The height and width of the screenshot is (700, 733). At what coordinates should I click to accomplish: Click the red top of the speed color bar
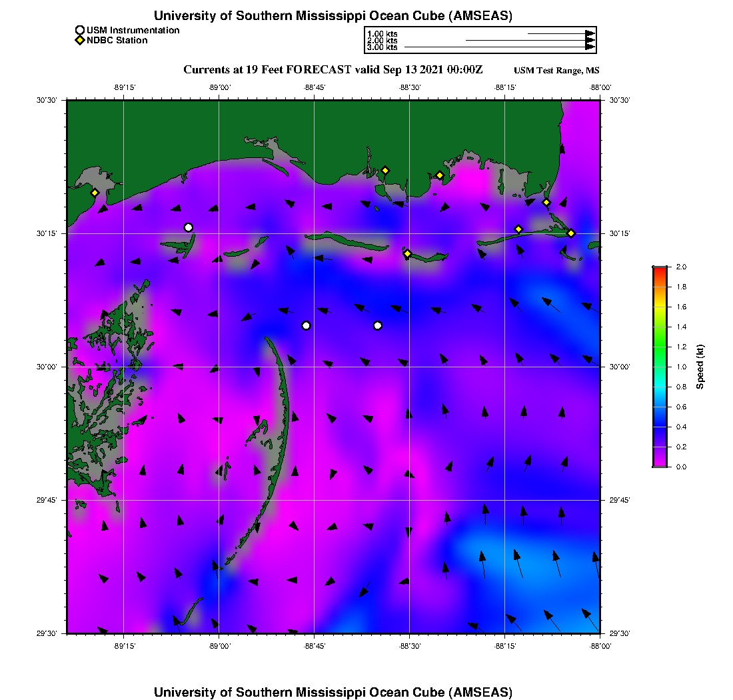pos(660,269)
